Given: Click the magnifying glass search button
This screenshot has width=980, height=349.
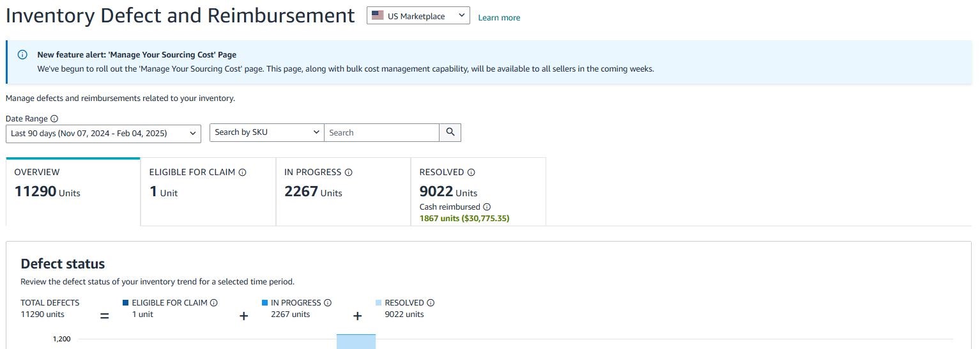Looking at the screenshot, I should point(450,132).
